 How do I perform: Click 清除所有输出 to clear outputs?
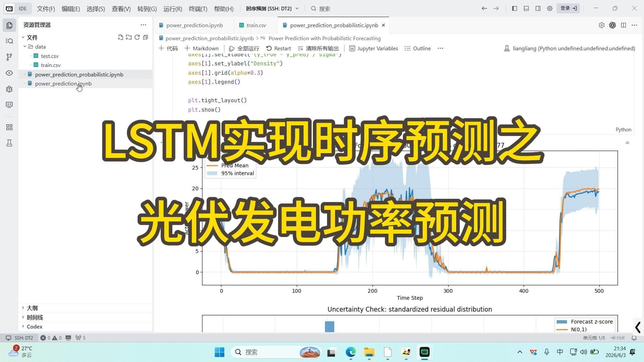click(318, 48)
